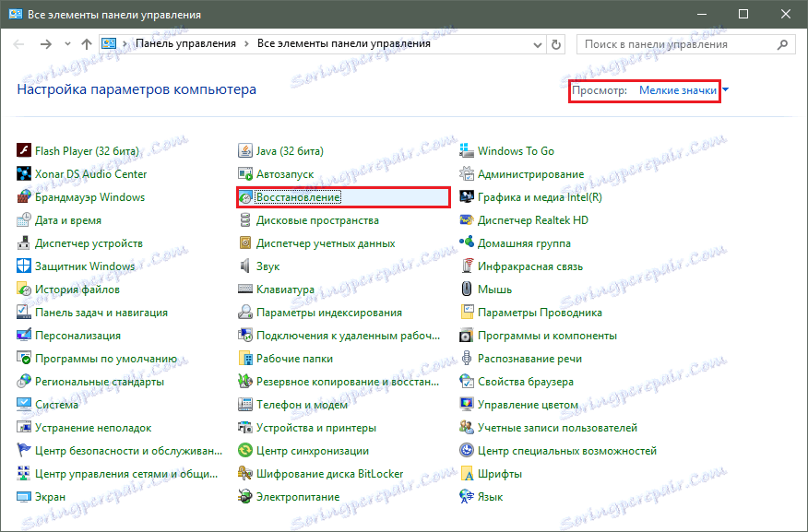Open the Персонализация link
This screenshot has height=532, width=808.
pos(77,336)
